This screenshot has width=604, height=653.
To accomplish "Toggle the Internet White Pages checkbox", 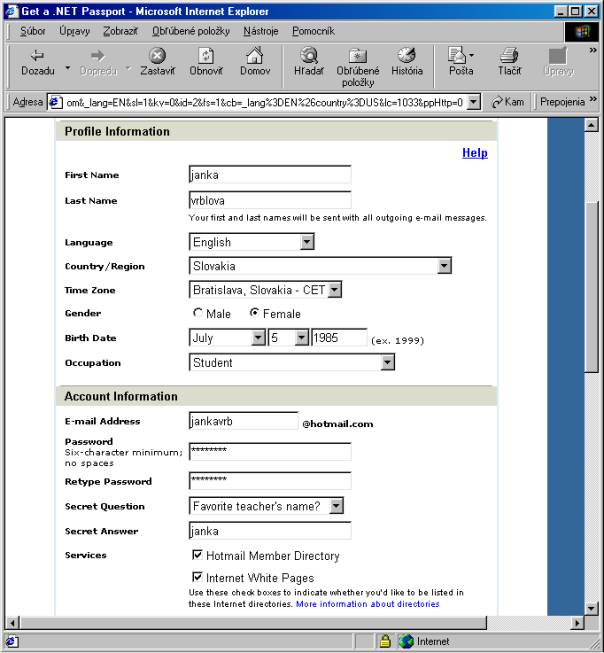I will click(197, 578).
